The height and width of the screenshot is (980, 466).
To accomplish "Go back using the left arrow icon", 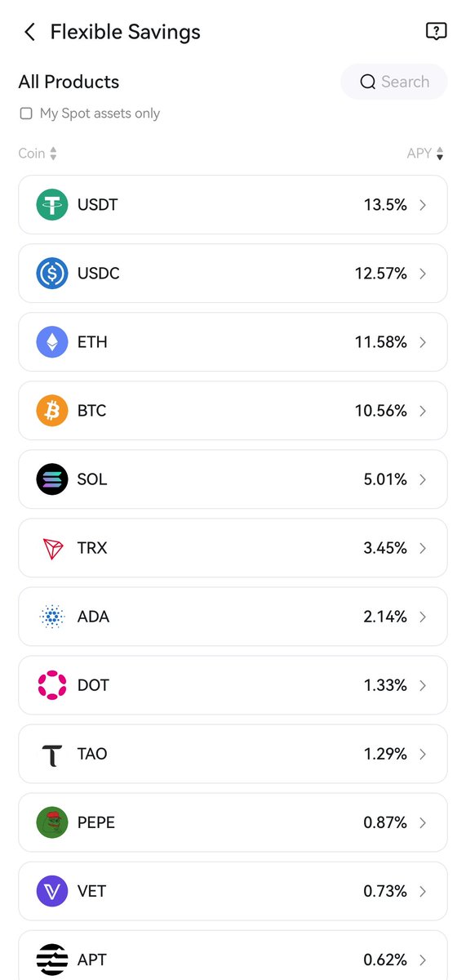I will tap(30, 32).
